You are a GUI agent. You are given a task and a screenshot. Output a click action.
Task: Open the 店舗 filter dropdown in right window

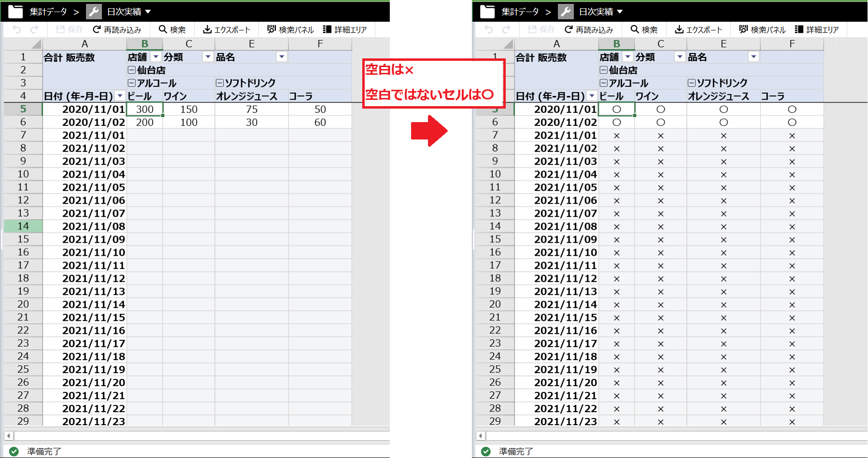point(628,57)
